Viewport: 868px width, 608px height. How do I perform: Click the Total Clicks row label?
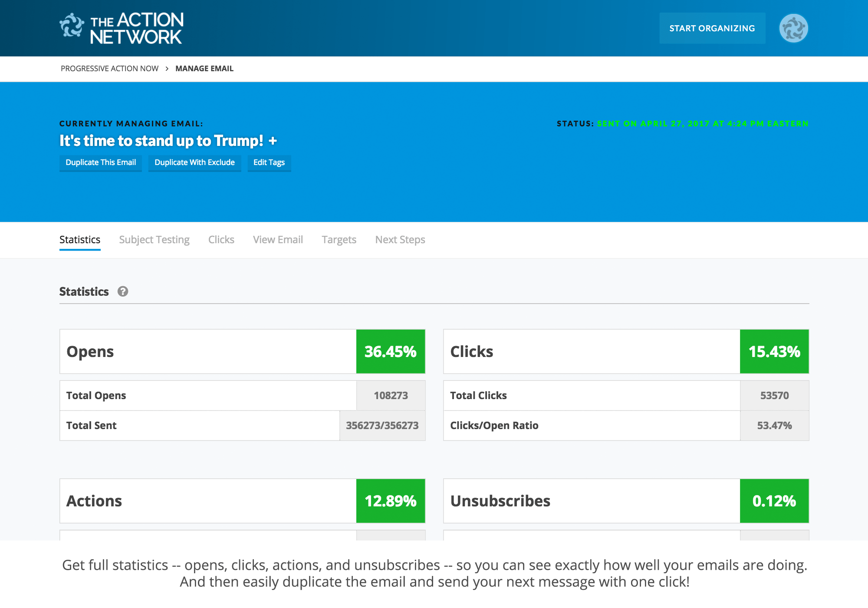click(x=478, y=396)
